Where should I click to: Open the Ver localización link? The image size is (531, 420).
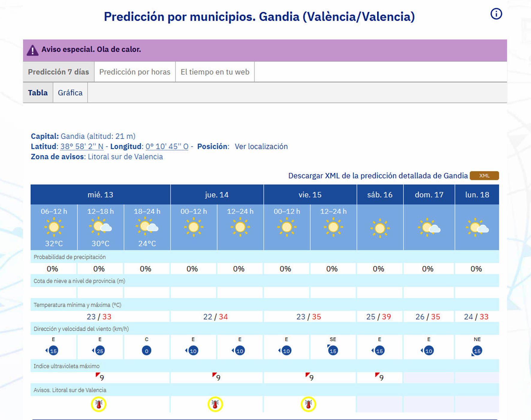pos(261,146)
